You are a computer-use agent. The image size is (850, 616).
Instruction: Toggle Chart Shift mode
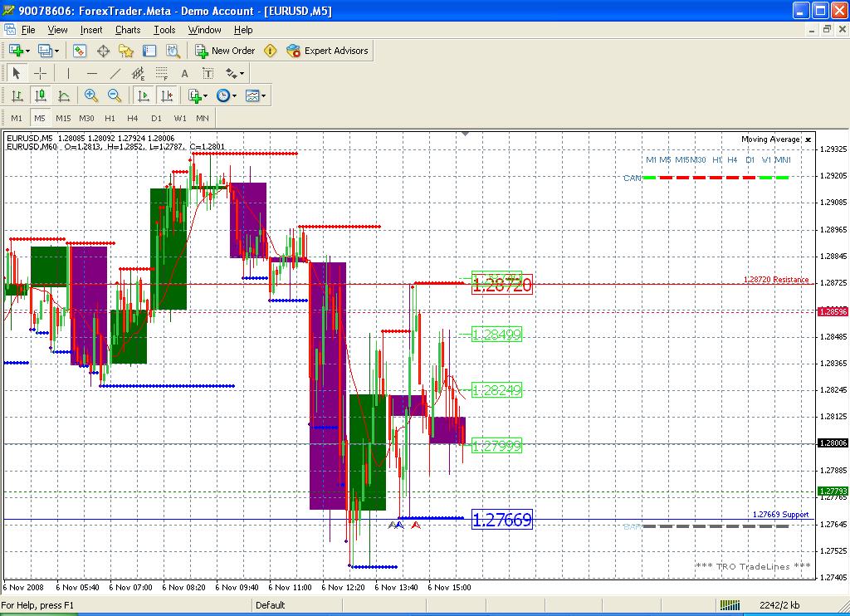point(167,95)
